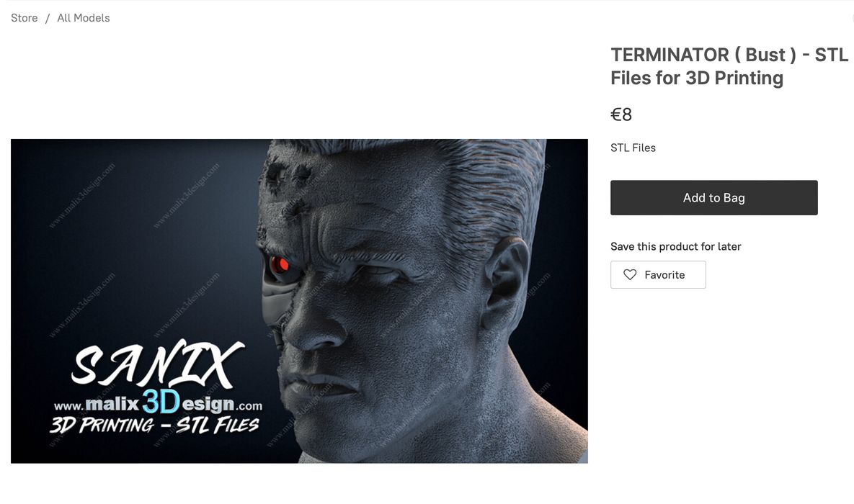Open the All Models breadcrumb link
Viewport: 854px width, 504px height.
84,18
